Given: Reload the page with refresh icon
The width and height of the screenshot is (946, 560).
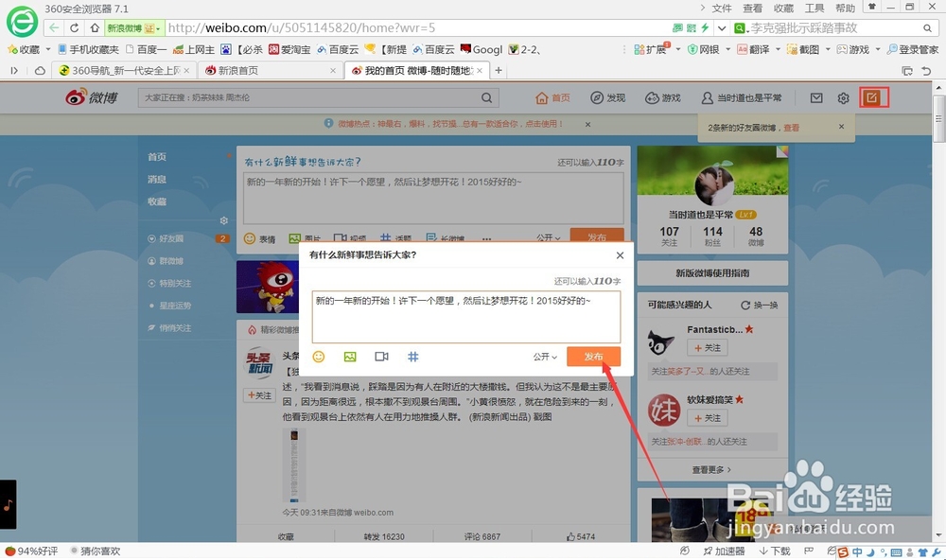Looking at the screenshot, I should [74, 27].
